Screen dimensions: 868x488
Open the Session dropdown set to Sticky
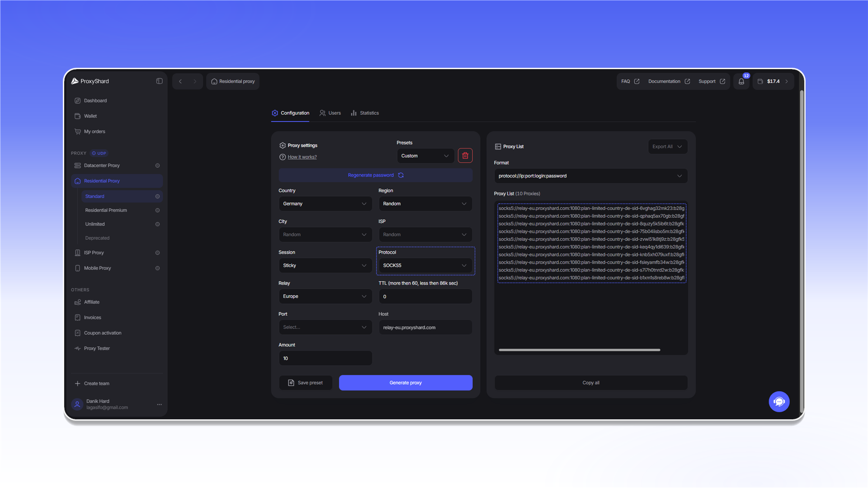point(325,265)
